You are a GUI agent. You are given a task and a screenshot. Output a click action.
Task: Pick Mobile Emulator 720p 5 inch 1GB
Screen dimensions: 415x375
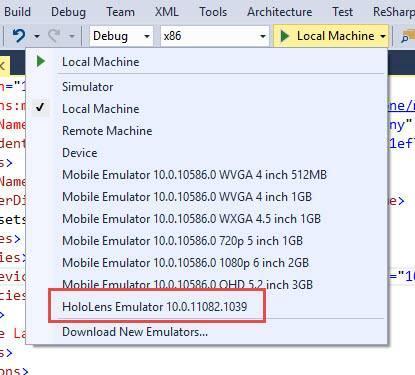click(x=182, y=241)
